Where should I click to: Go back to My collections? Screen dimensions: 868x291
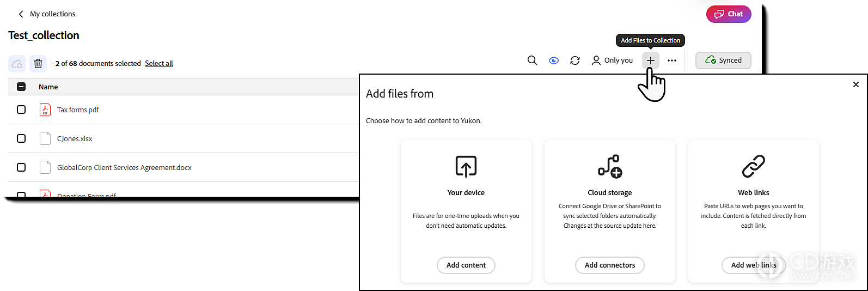point(47,14)
